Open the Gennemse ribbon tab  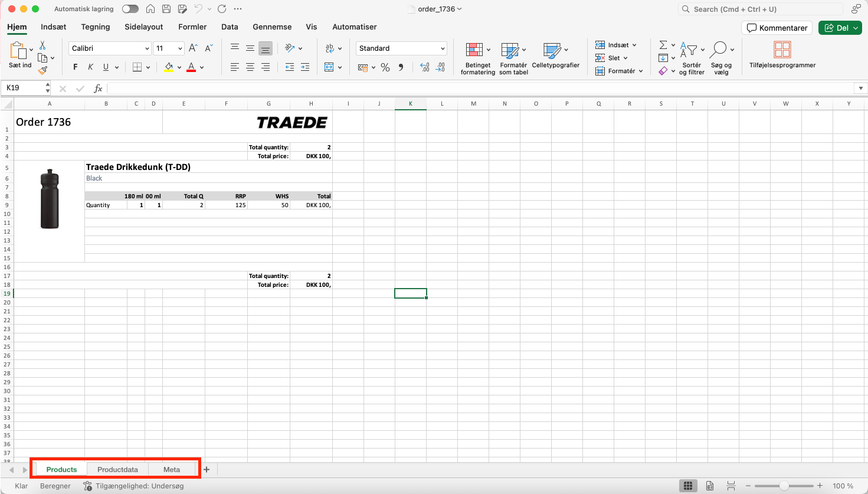click(272, 27)
